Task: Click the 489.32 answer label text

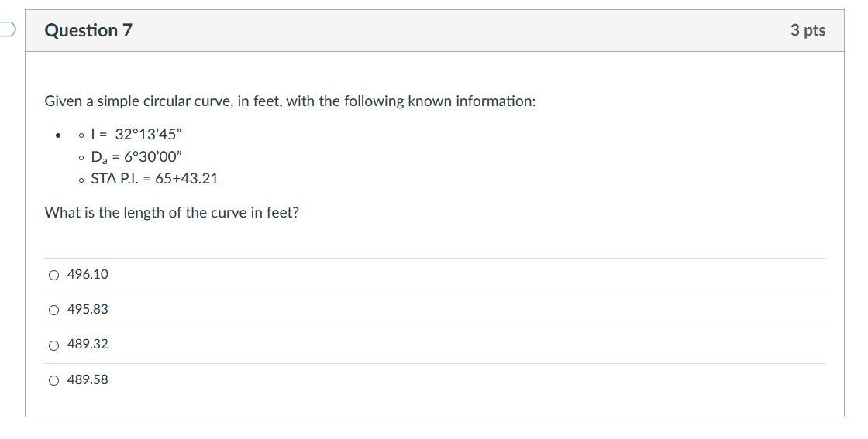Action: coord(88,344)
